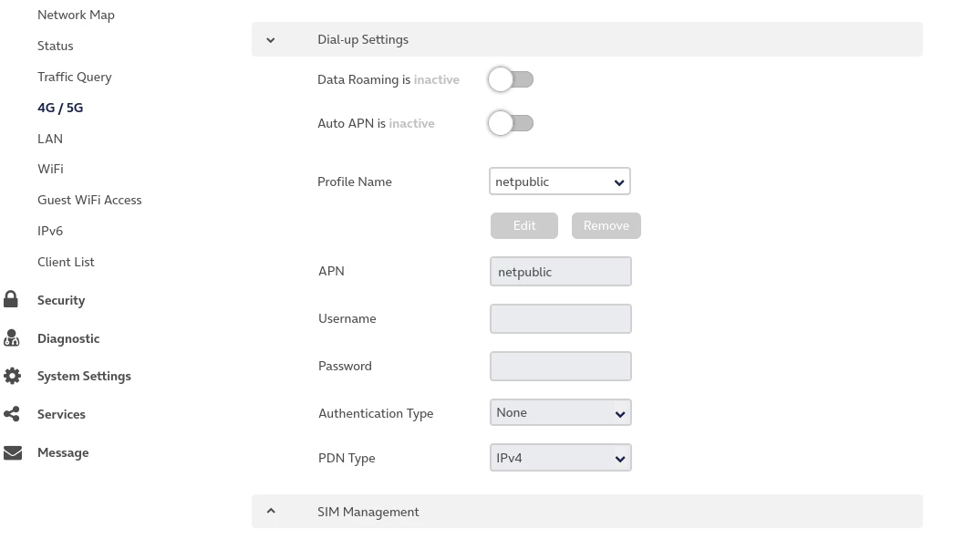
Task: Focus the Password input field
Action: click(560, 366)
